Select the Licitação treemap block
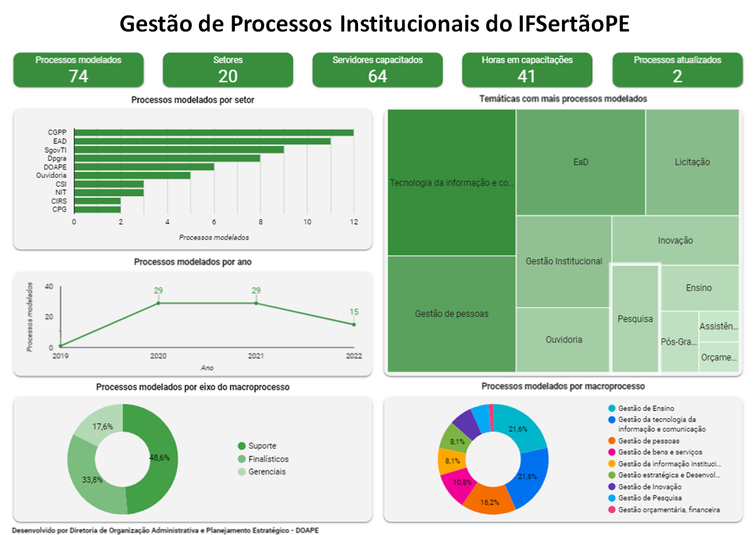 point(692,162)
